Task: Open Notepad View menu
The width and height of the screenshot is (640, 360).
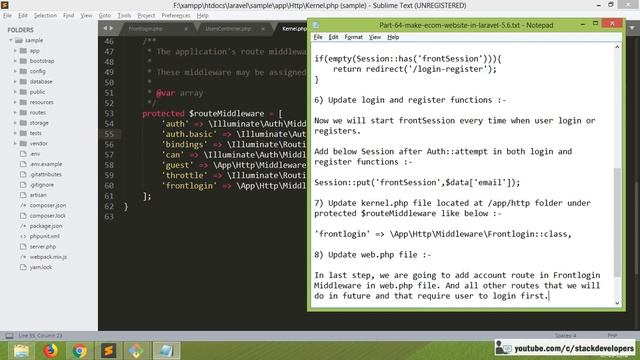Action: tap(375, 37)
